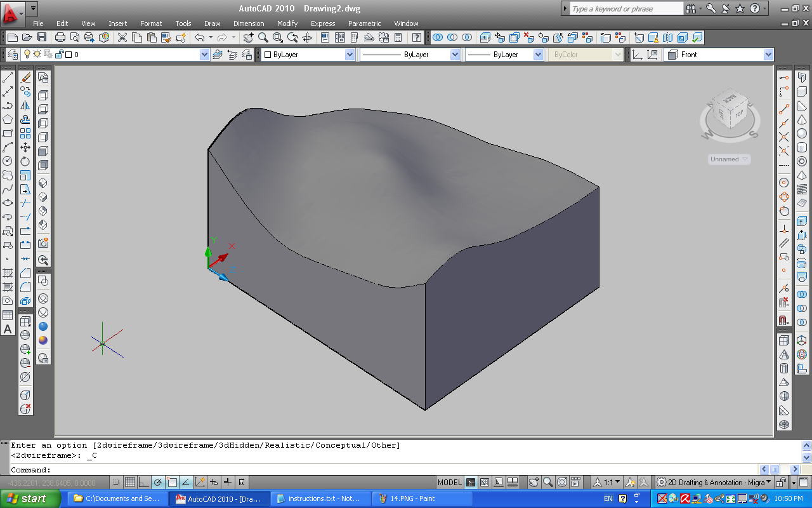
Task: Open the Unnamed view label under the ViewCube
Action: 728,159
